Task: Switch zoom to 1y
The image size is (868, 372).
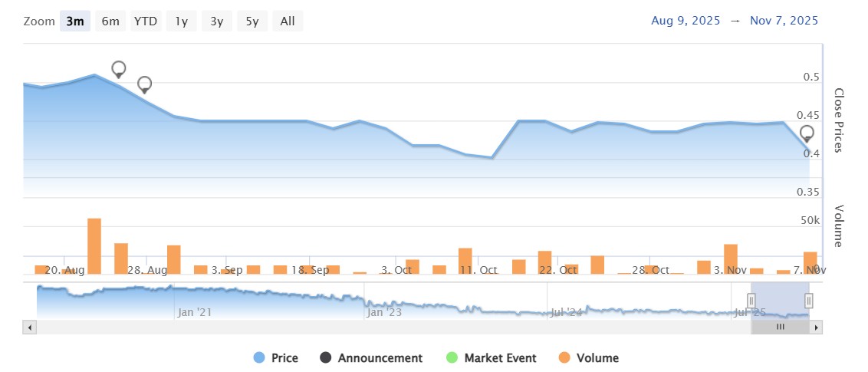Action: tap(181, 21)
